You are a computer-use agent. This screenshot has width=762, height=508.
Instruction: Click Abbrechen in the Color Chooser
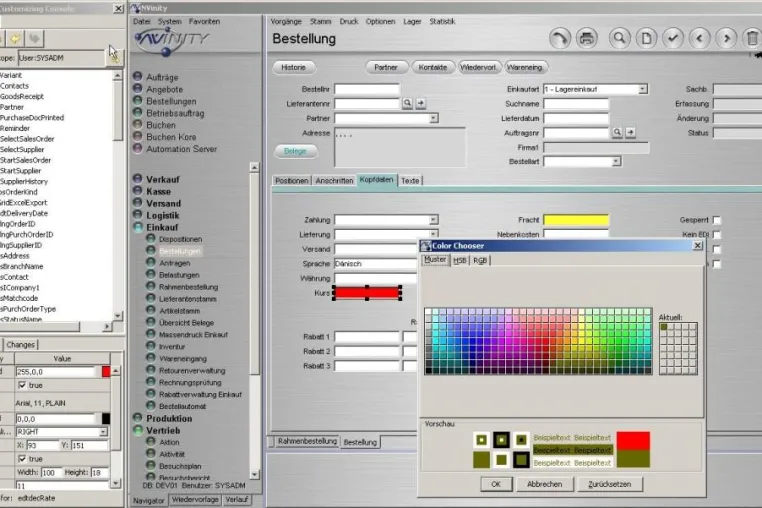[x=544, y=484]
